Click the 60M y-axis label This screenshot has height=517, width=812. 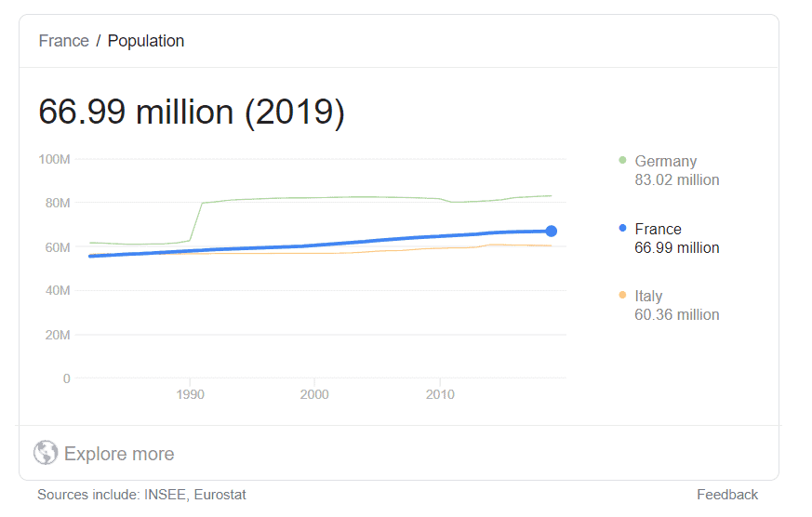58,247
